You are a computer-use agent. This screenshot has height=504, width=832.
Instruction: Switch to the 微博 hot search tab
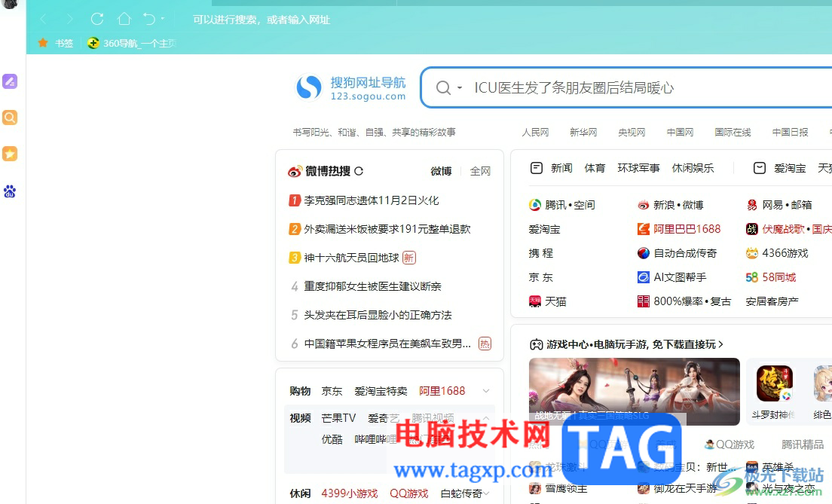click(x=441, y=171)
